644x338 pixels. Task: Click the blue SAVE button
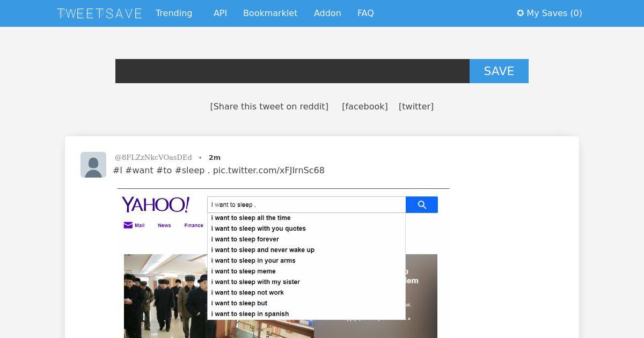(x=499, y=71)
